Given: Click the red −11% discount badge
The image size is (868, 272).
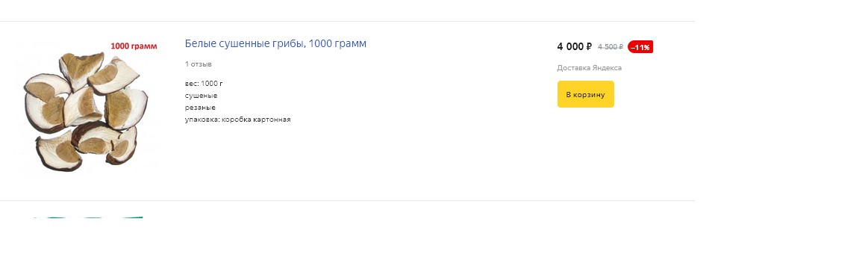Looking at the screenshot, I should pyautogui.click(x=640, y=47).
